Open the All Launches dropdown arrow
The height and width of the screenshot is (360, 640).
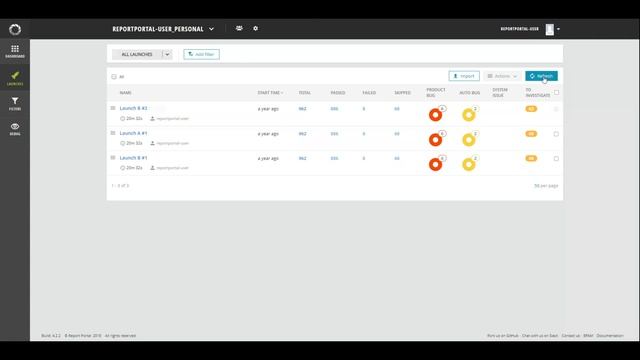[167, 54]
